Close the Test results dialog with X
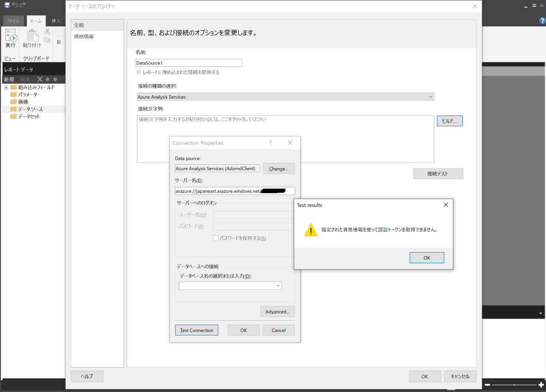This screenshot has height=392, width=546. coord(446,205)
